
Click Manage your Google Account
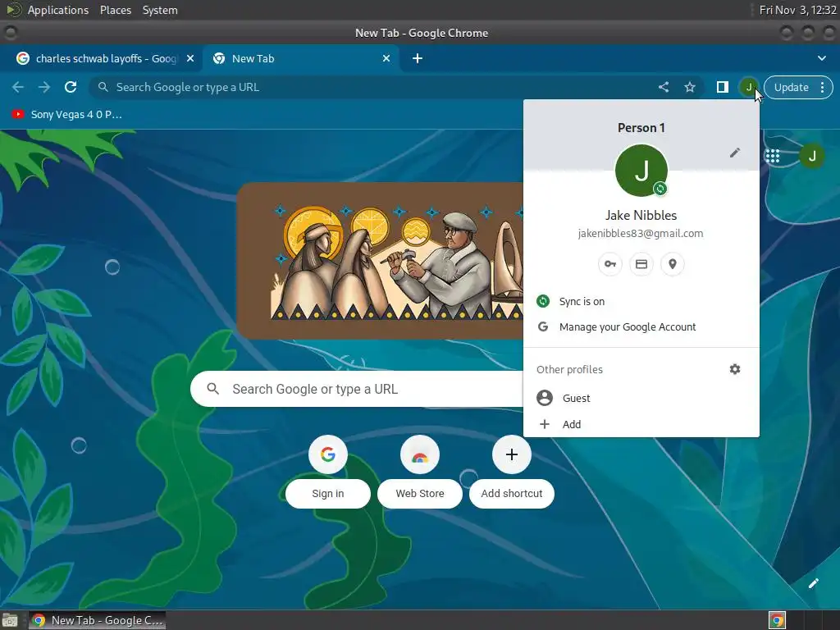point(641,326)
